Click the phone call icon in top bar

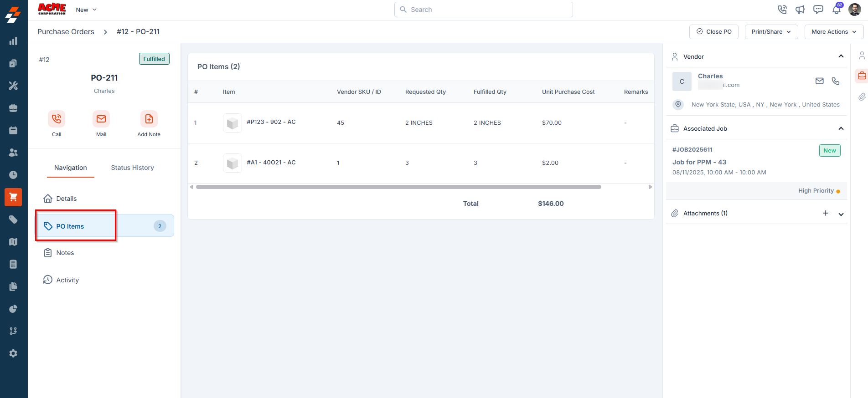click(x=782, y=10)
